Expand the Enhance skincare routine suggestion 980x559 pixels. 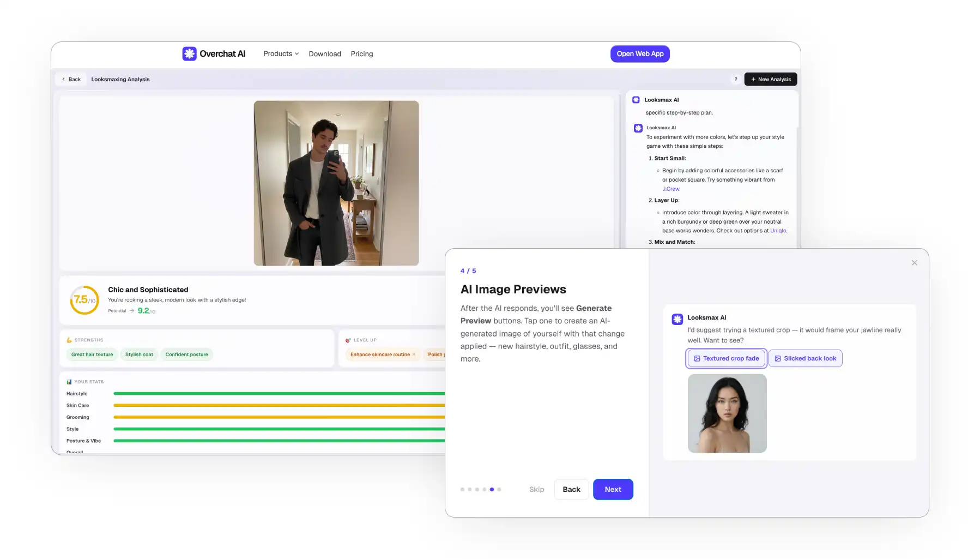tap(382, 354)
